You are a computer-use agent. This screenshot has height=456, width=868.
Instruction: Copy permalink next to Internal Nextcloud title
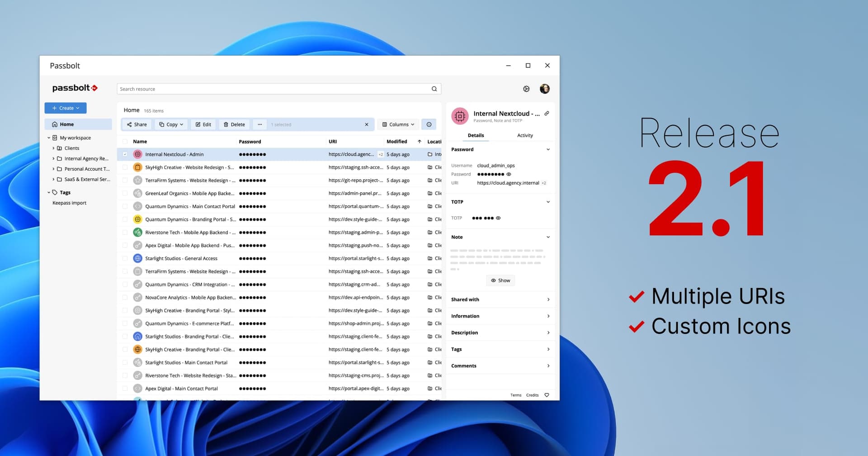pos(547,113)
